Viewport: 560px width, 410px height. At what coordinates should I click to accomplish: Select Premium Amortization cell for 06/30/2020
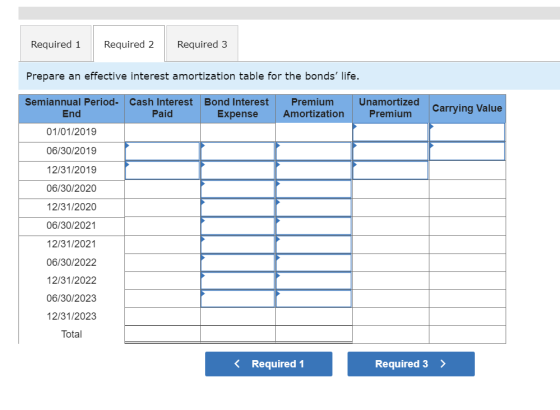click(x=314, y=189)
